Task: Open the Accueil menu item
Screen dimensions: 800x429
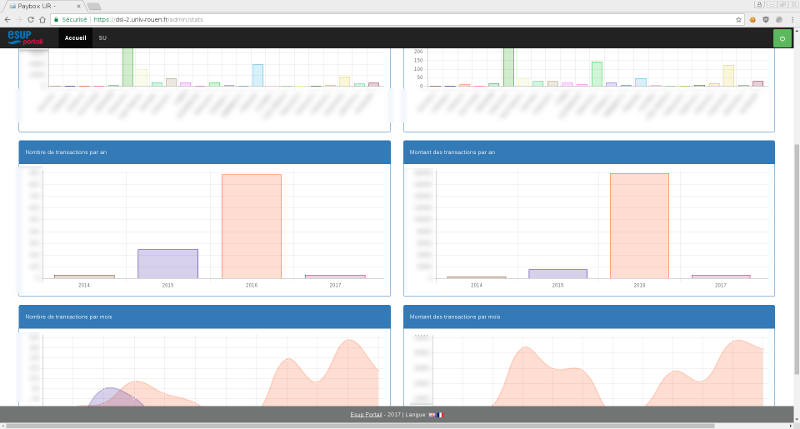Action: coord(75,38)
